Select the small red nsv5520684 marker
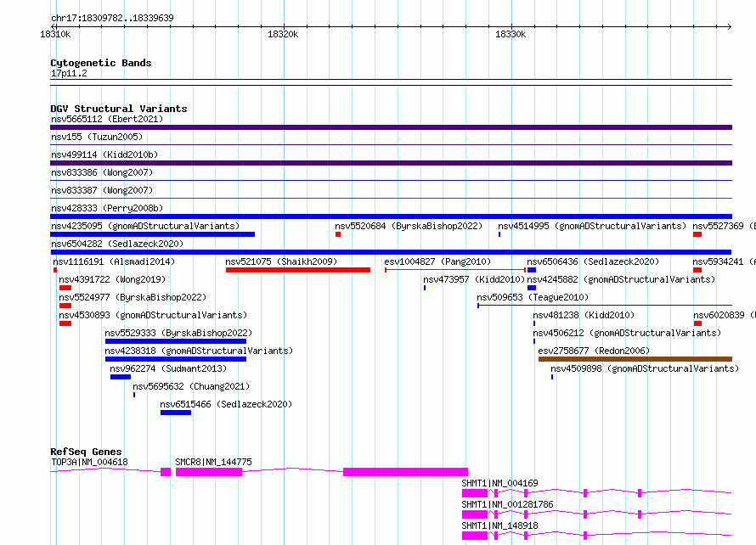Viewport: 756px width, 545px height. pos(338,234)
